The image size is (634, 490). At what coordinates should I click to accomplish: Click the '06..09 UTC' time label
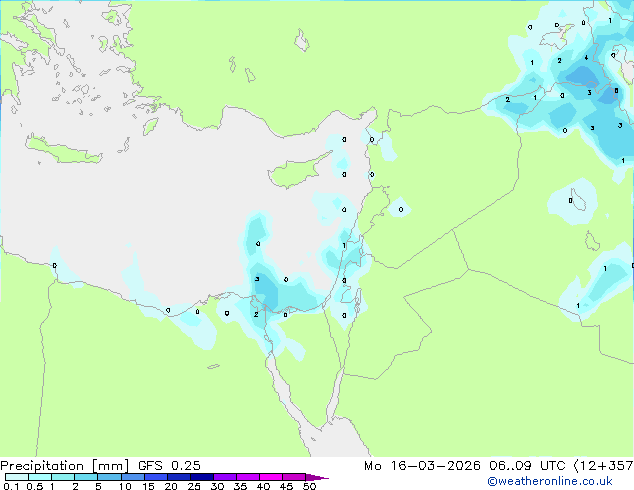(527, 466)
